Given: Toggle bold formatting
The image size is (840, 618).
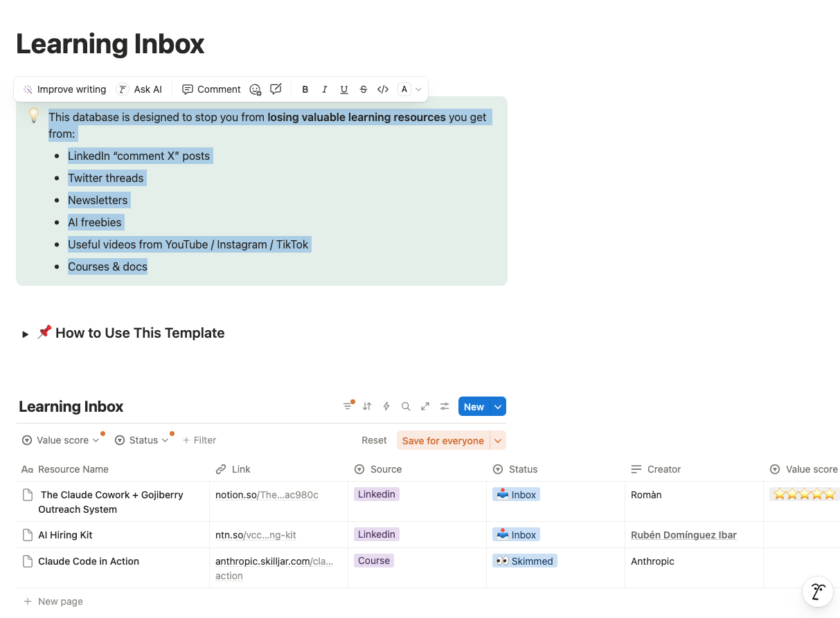Looking at the screenshot, I should [x=305, y=89].
